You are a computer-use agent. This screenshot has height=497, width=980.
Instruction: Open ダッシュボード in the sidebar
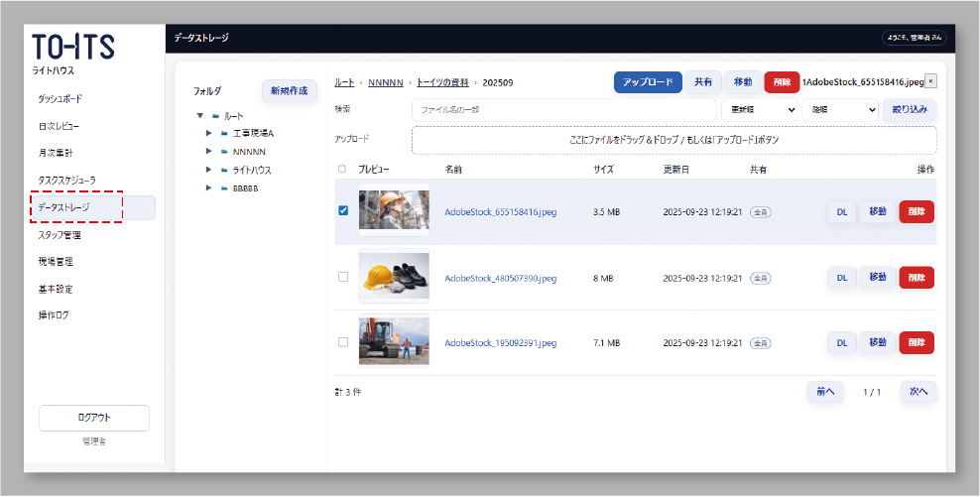coord(61,99)
